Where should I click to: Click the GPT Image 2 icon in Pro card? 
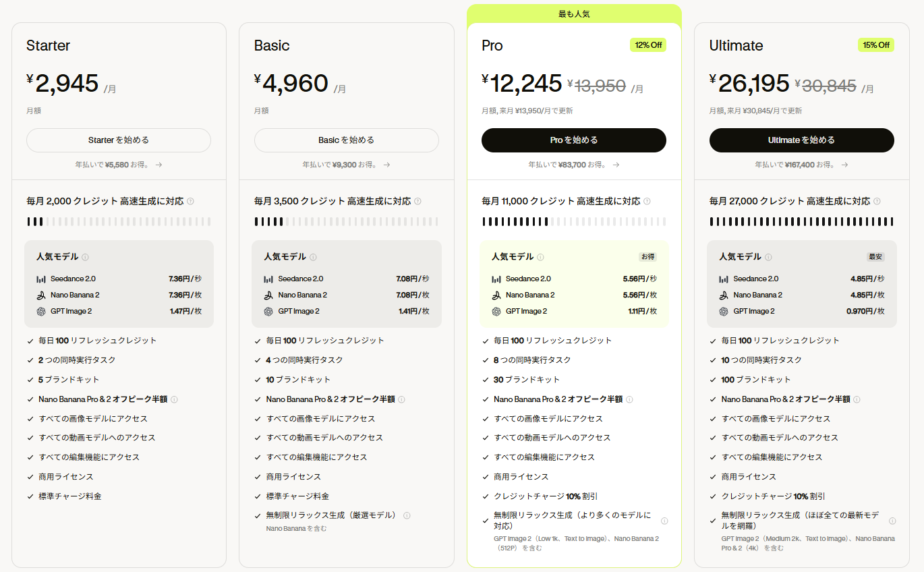[496, 311]
